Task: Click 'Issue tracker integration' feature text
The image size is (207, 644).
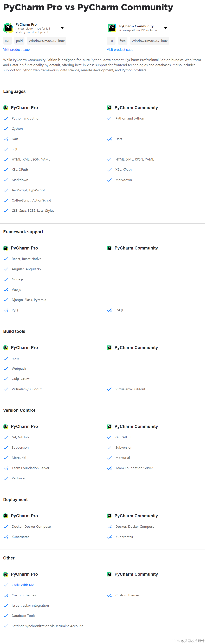Action: 30,606
